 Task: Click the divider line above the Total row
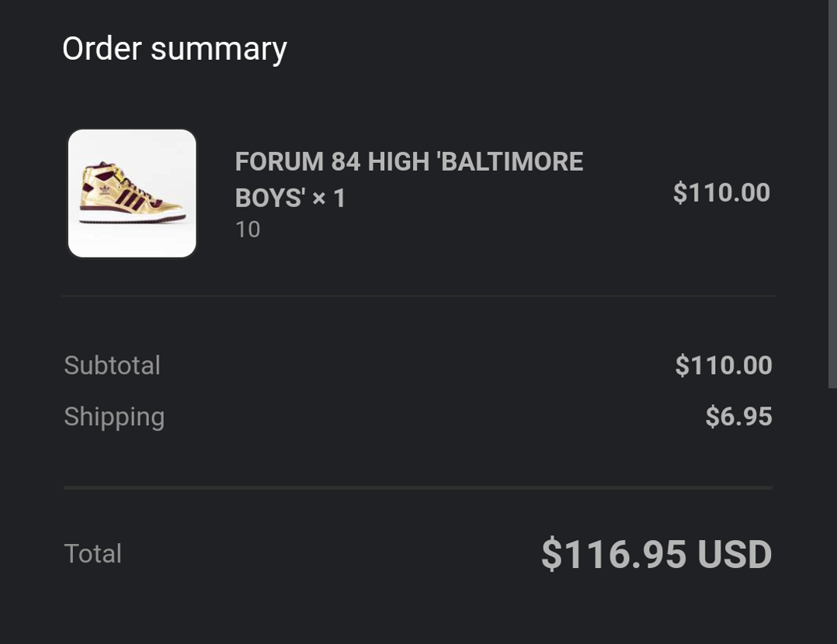(418, 487)
